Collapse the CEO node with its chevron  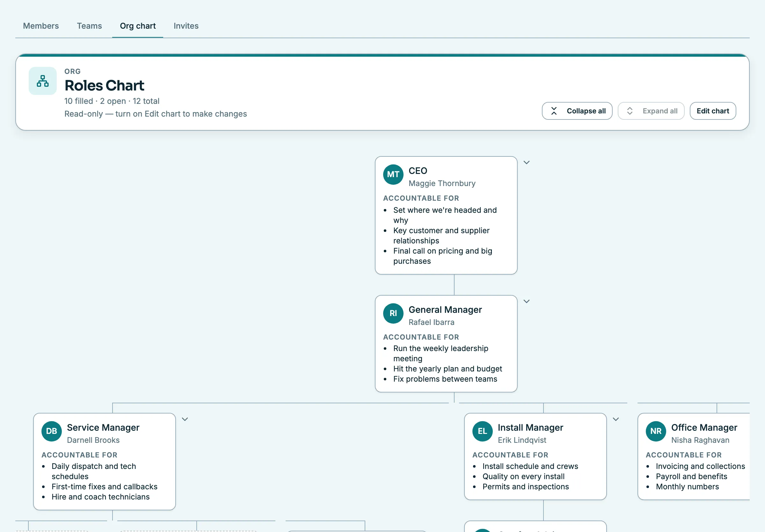pos(527,162)
